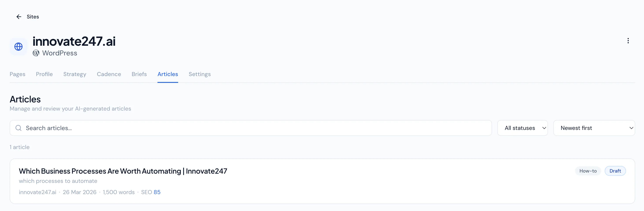The height and width of the screenshot is (211, 644).
Task: Click the Draft status badge
Action: click(615, 171)
